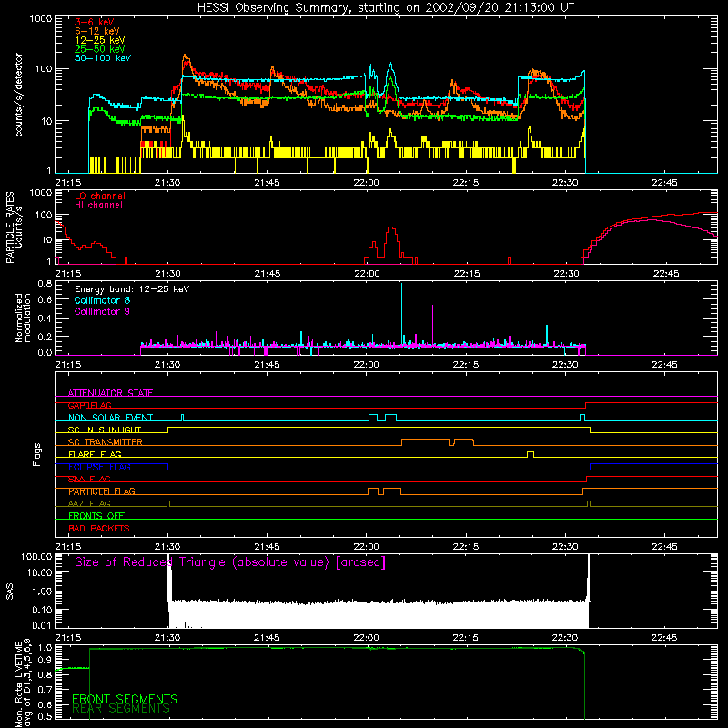The height and width of the screenshot is (728, 728).
Task: Select the LO channel legend label
Action: click(x=100, y=196)
